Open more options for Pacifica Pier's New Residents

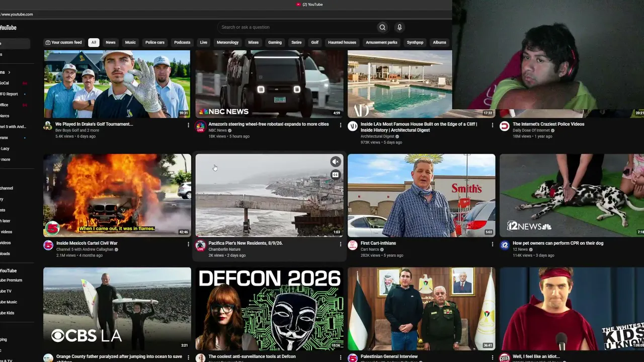[341, 244]
